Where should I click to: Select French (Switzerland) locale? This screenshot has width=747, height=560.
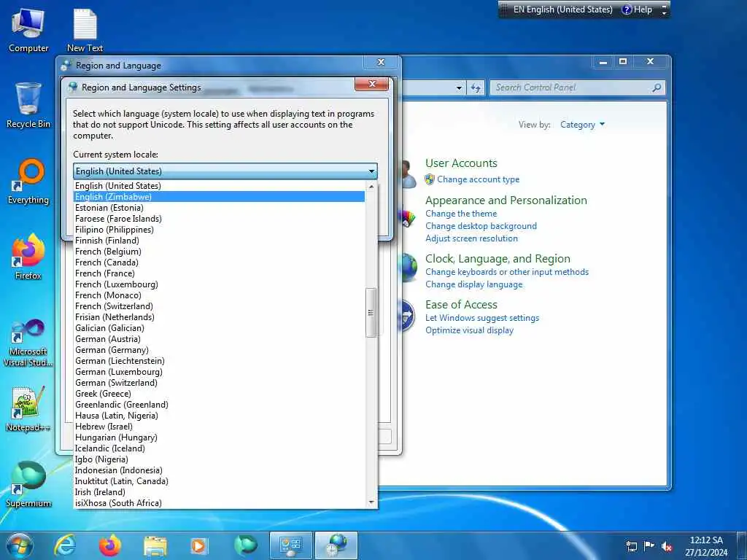point(220,306)
